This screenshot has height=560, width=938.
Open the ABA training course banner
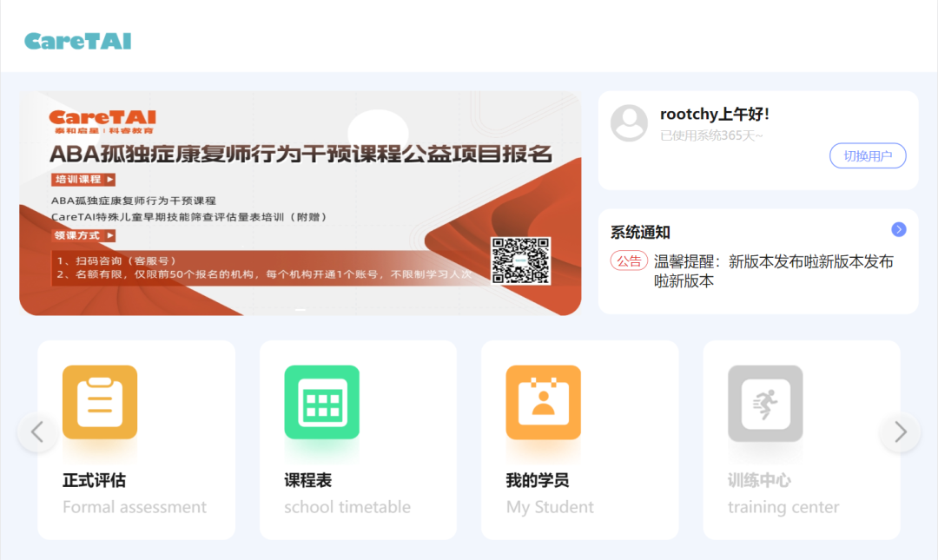(x=301, y=203)
